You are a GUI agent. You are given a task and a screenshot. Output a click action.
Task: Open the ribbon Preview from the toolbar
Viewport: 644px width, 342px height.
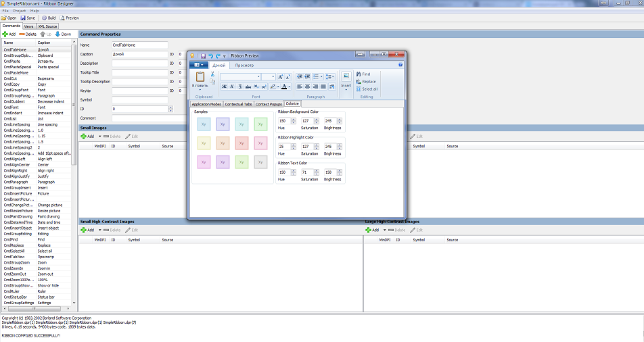70,18
